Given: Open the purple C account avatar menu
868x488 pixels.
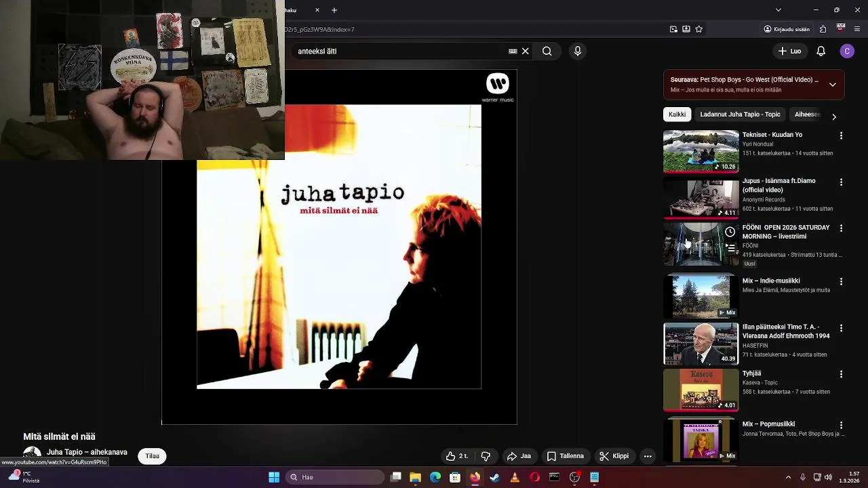Looking at the screenshot, I should click(x=847, y=51).
